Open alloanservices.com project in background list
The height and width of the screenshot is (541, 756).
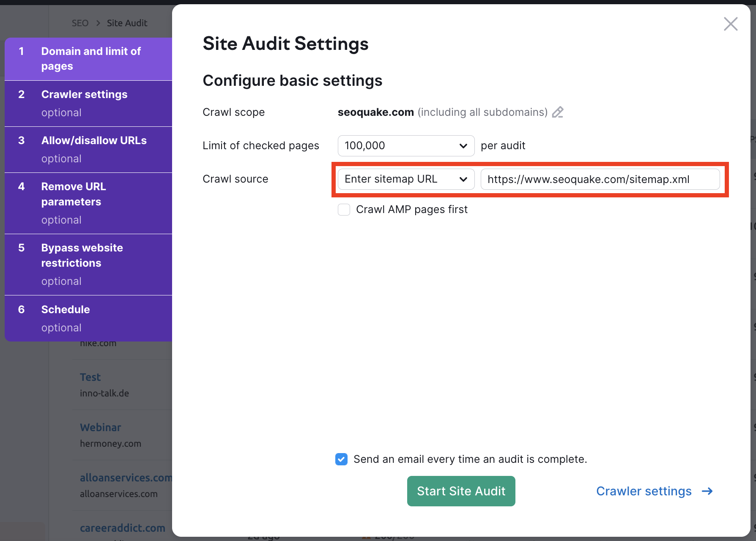coord(126,478)
